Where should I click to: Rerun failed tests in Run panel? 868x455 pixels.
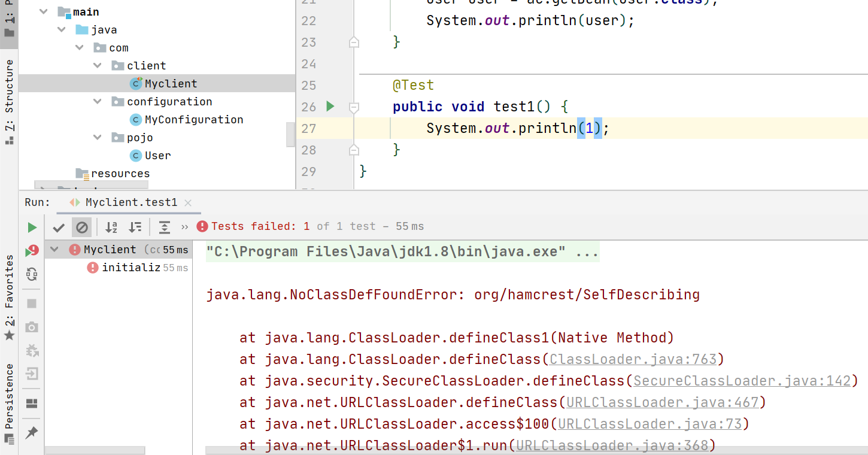pos(32,251)
